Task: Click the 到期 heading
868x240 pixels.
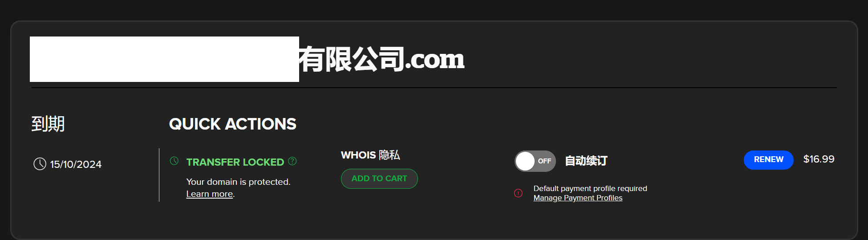Action: (x=48, y=124)
